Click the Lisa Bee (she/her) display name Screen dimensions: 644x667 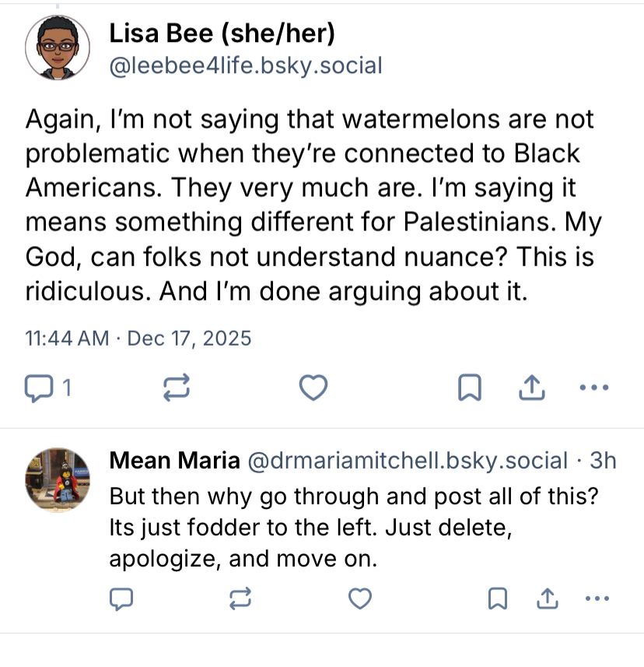[x=222, y=33]
